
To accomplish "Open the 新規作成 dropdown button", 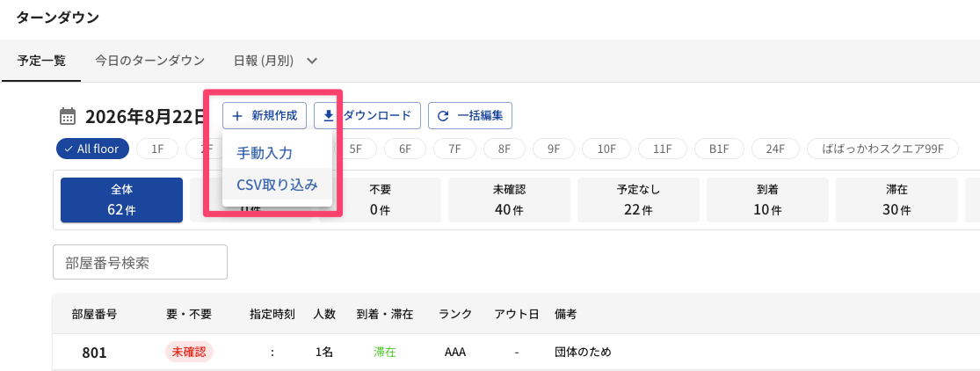I will tap(265, 116).
